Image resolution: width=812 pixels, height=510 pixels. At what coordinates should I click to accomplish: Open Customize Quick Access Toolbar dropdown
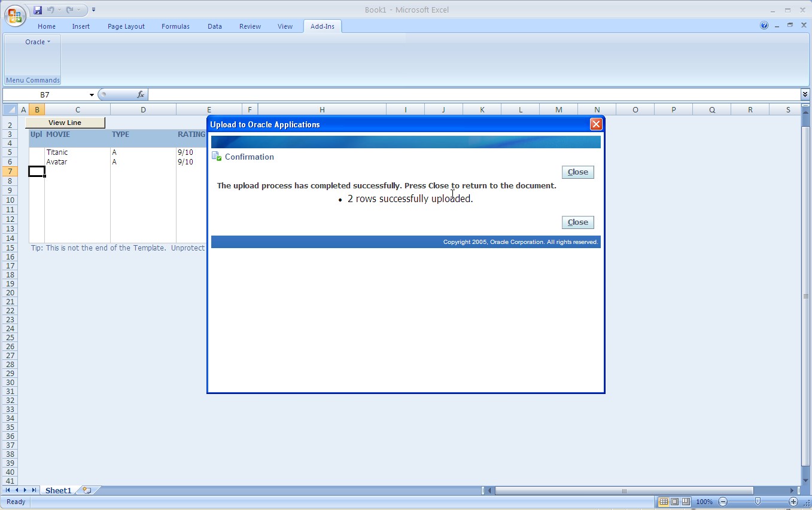(94, 10)
